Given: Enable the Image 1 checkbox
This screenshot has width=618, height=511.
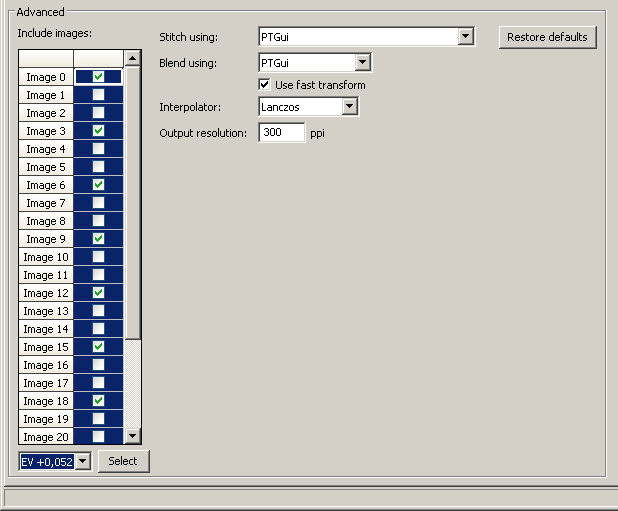Looking at the screenshot, I should pyautogui.click(x=98, y=95).
